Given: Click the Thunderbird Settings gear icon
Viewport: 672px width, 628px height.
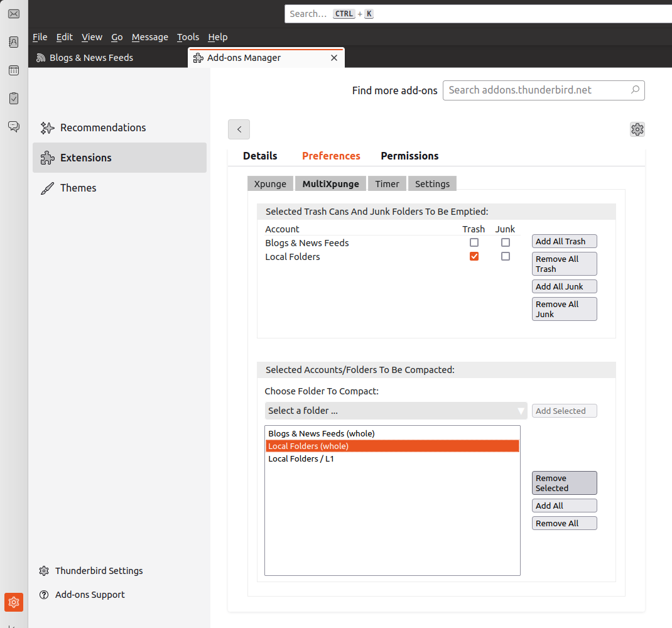Looking at the screenshot, I should click(x=44, y=571).
